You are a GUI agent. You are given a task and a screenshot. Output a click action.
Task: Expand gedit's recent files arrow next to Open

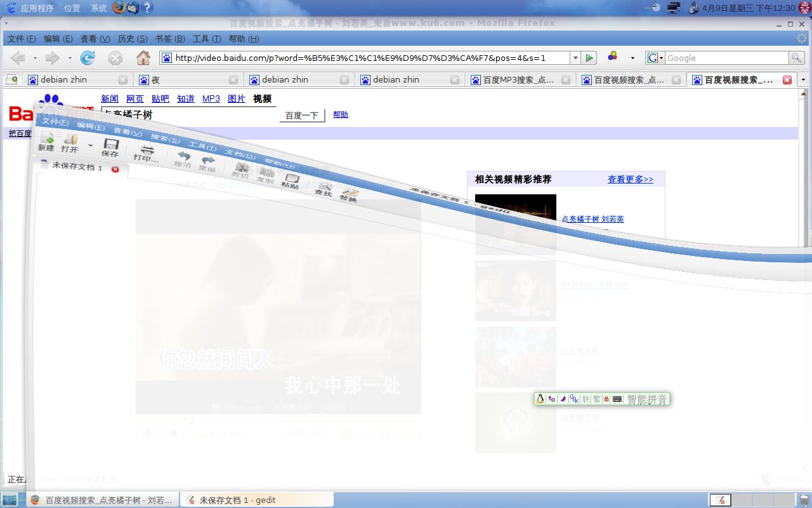tap(90, 145)
